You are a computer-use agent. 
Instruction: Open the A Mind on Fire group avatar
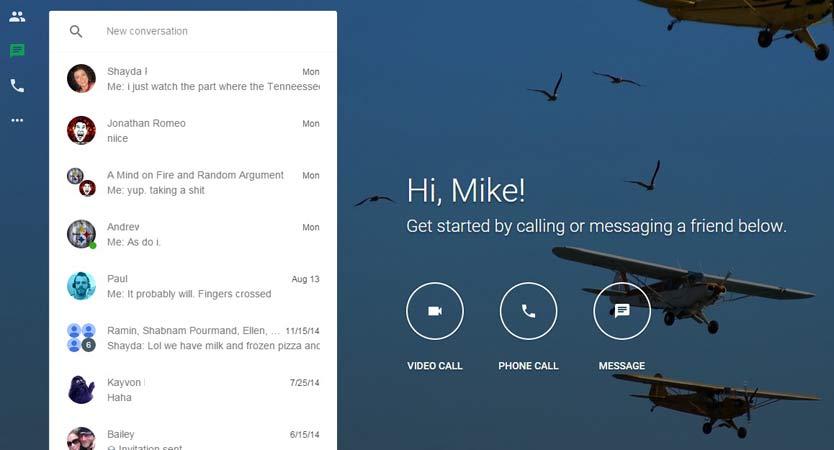click(81, 182)
